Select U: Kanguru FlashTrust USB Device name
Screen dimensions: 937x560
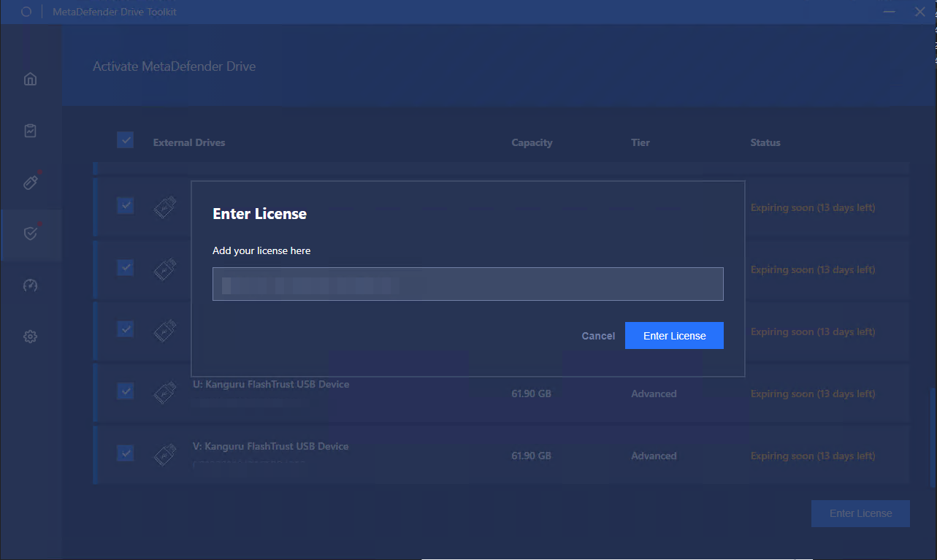pos(271,384)
